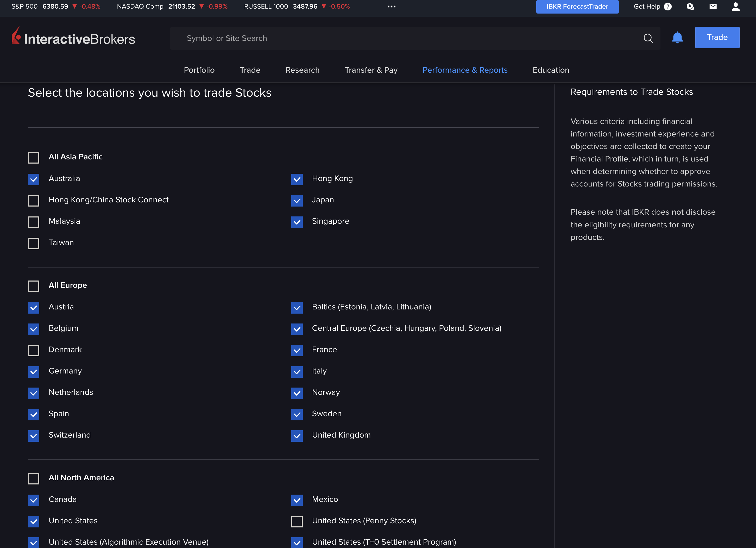Open the Transfer & Pay menu
The width and height of the screenshot is (756, 548).
(x=371, y=70)
